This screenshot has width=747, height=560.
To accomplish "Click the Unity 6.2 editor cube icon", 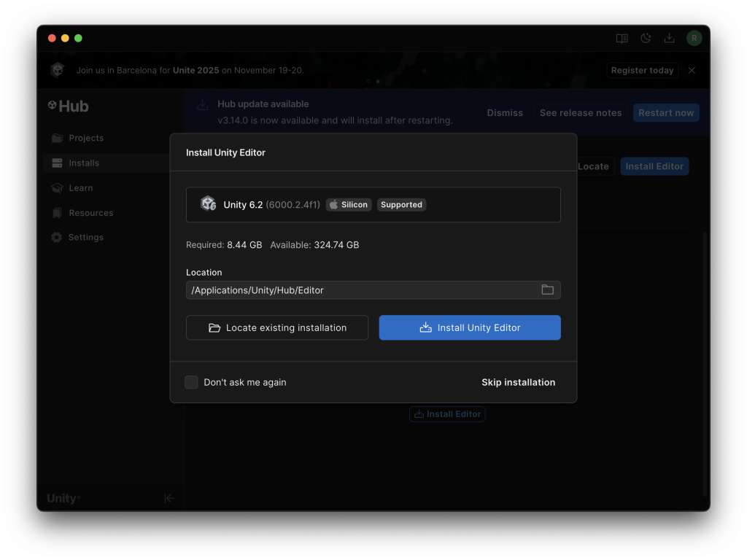I will [x=208, y=204].
